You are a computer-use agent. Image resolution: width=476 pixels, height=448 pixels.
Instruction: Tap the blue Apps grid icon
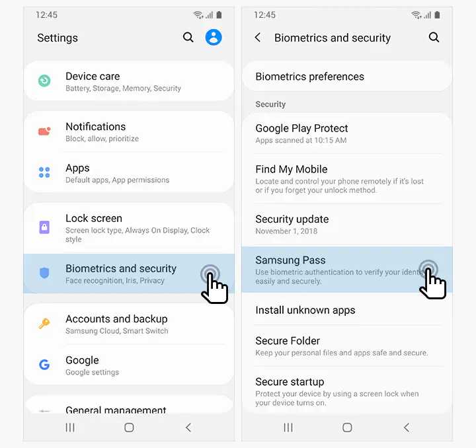coord(44,172)
